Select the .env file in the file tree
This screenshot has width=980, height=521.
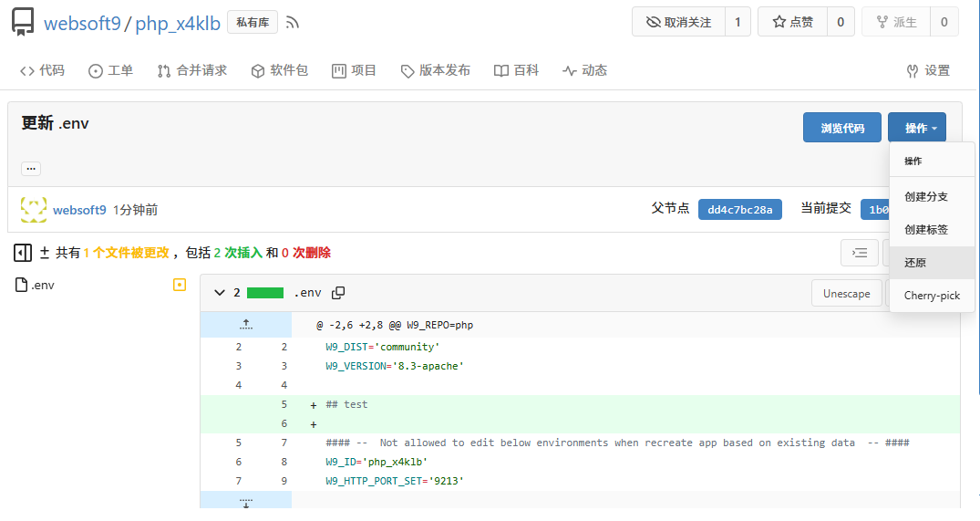(x=43, y=285)
